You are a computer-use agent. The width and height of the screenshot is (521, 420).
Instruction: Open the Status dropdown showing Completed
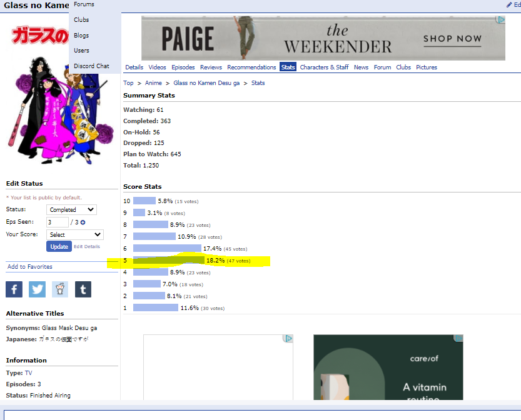(x=71, y=209)
